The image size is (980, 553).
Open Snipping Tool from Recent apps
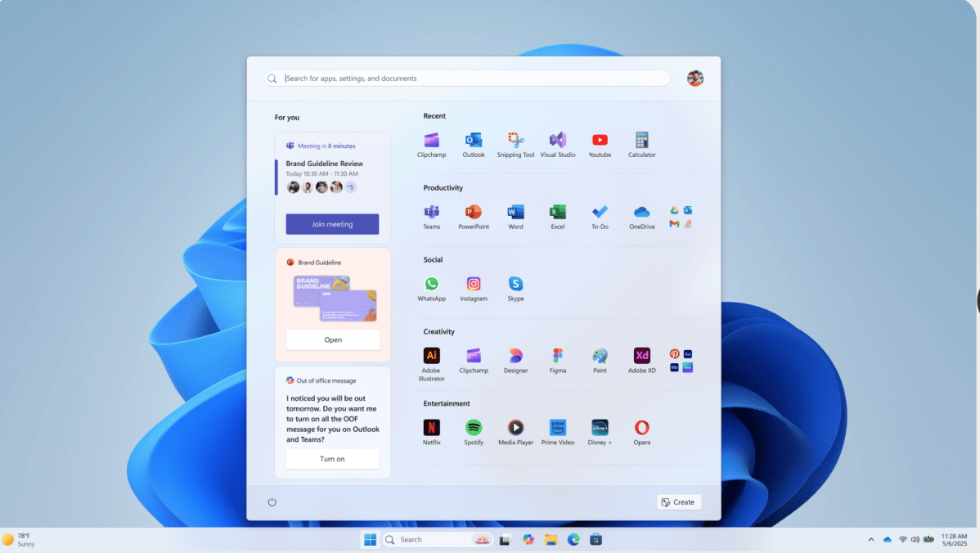point(515,141)
